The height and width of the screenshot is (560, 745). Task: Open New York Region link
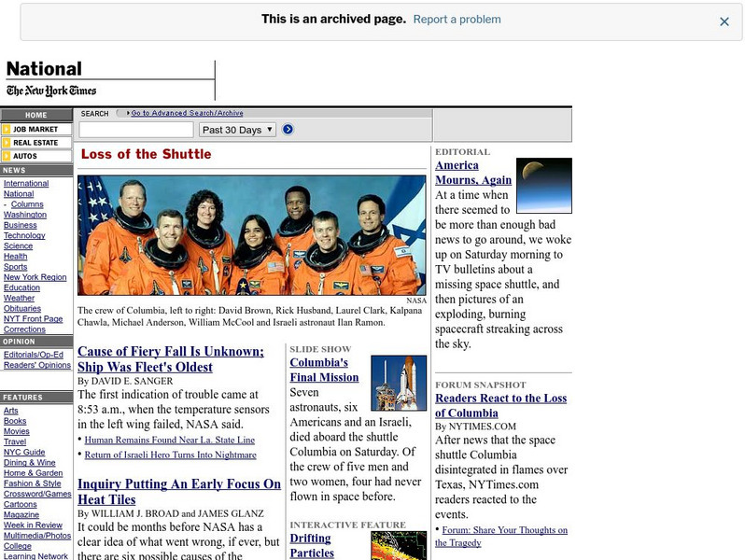35,277
